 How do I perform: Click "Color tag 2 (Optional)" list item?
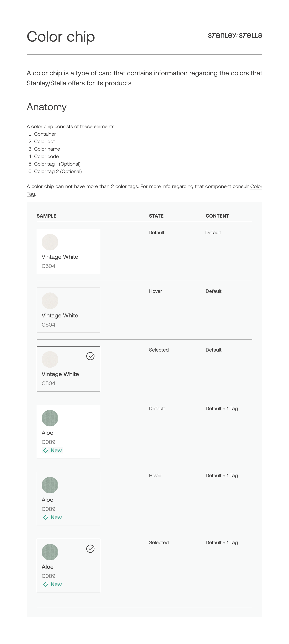pyautogui.click(x=58, y=171)
